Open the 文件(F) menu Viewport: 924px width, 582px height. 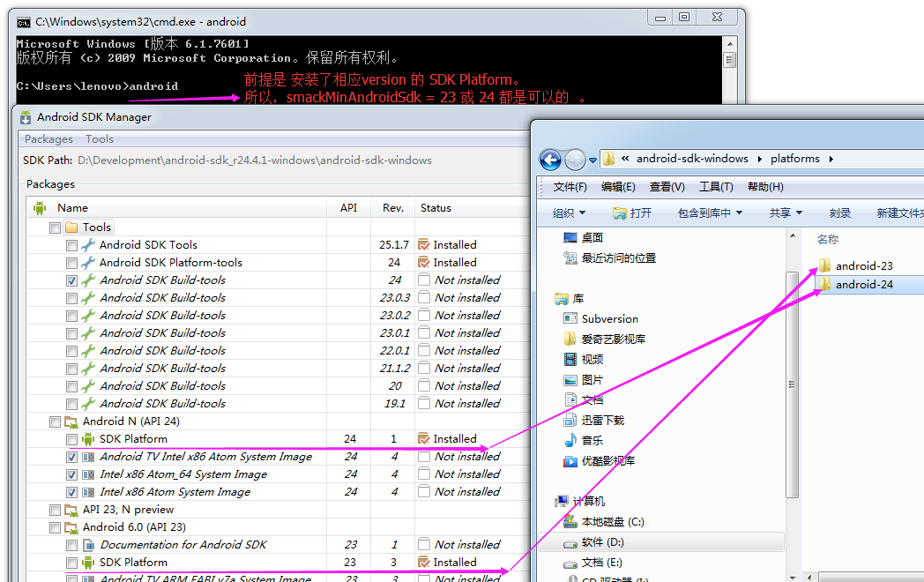[570, 187]
